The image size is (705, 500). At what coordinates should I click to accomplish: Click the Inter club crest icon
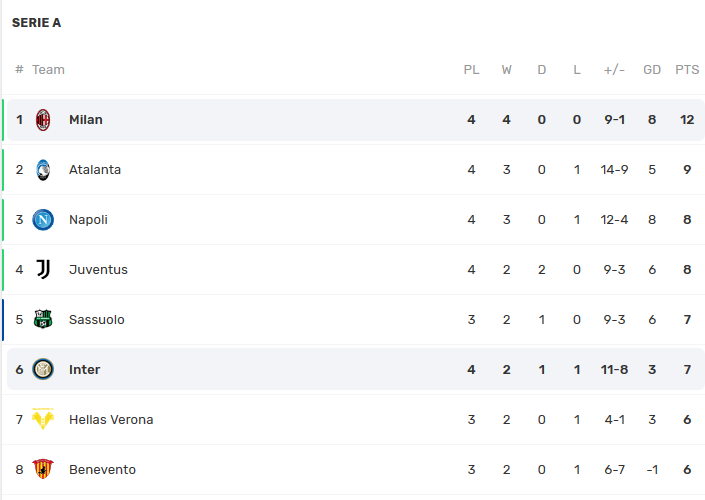[x=43, y=370]
